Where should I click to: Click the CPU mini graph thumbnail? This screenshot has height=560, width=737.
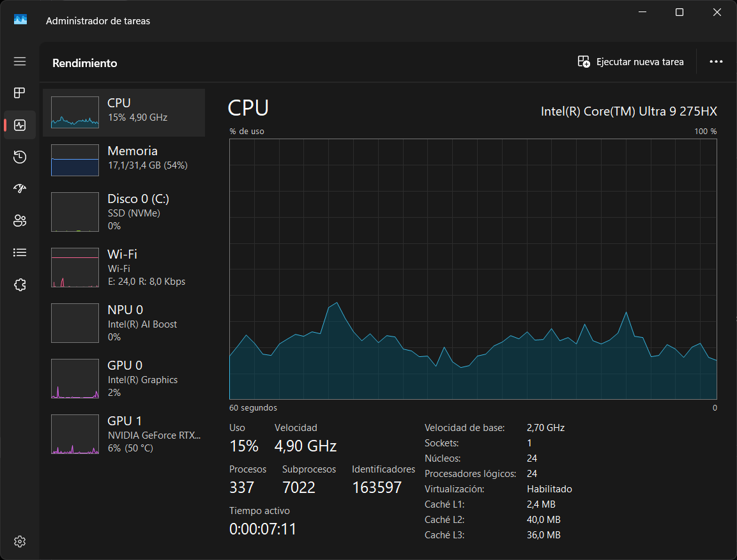coord(75,112)
